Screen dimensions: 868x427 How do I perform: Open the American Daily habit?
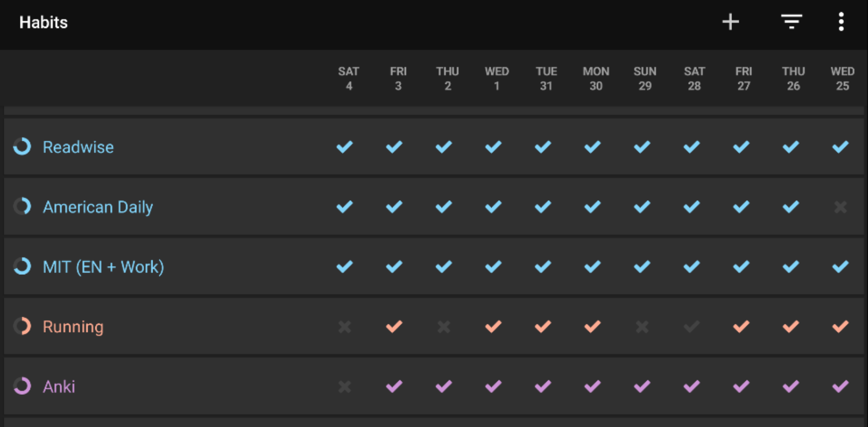(98, 207)
